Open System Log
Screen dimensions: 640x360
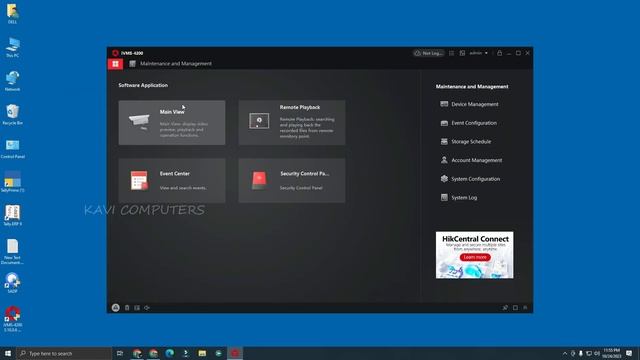pyautogui.click(x=458, y=198)
